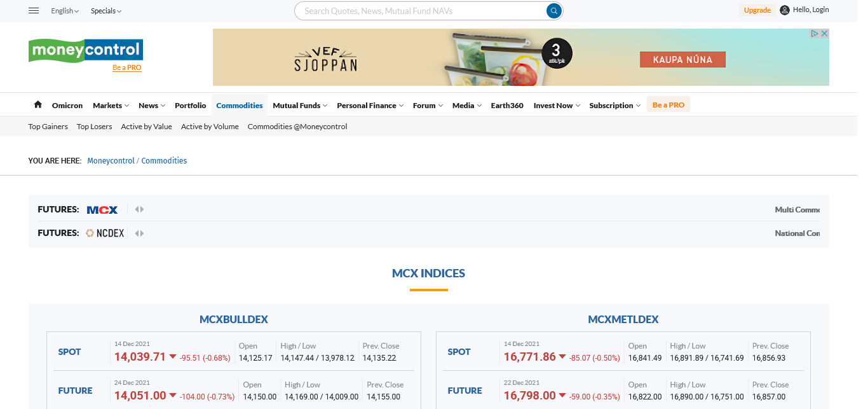868x409 pixels.
Task: Expand the English language dropdown
Action: coord(65,11)
